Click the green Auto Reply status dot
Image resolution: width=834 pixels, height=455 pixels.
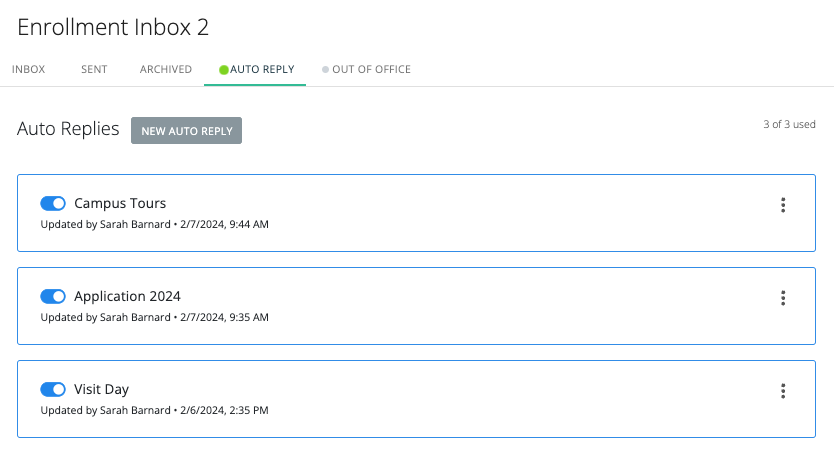[224, 70]
